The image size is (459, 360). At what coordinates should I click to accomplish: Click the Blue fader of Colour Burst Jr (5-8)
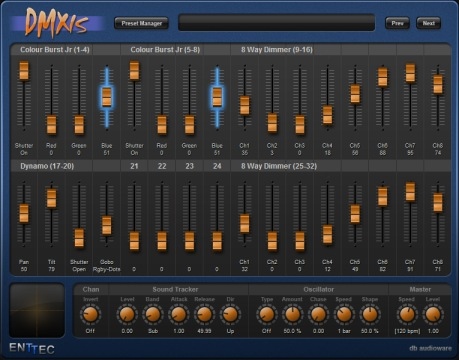point(217,97)
